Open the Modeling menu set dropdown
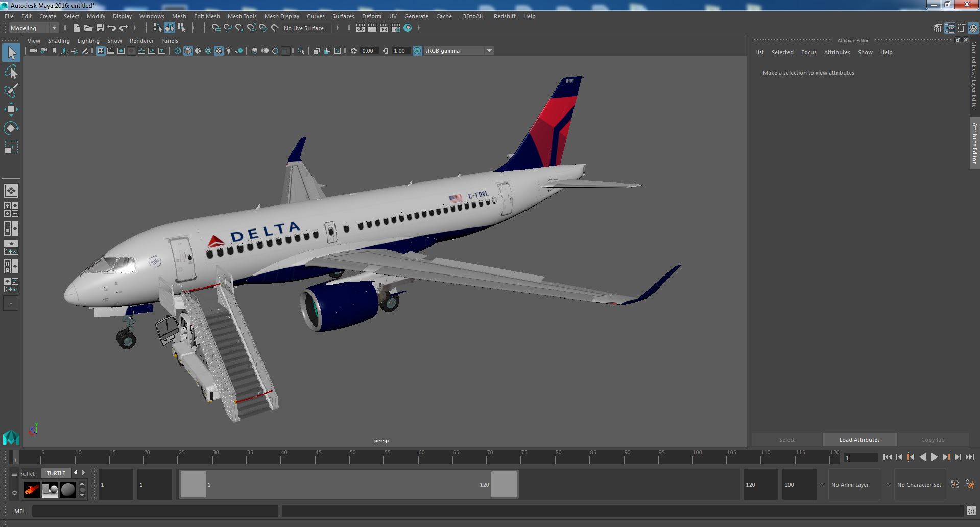This screenshot has height=527, width=980. pyautogui.click(x=34, y=28)
